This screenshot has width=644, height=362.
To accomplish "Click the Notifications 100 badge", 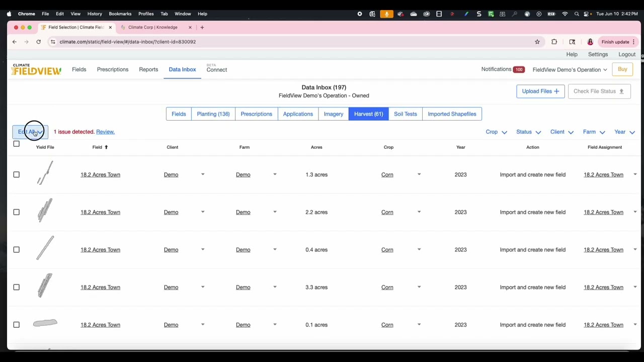I will [519, 69].
